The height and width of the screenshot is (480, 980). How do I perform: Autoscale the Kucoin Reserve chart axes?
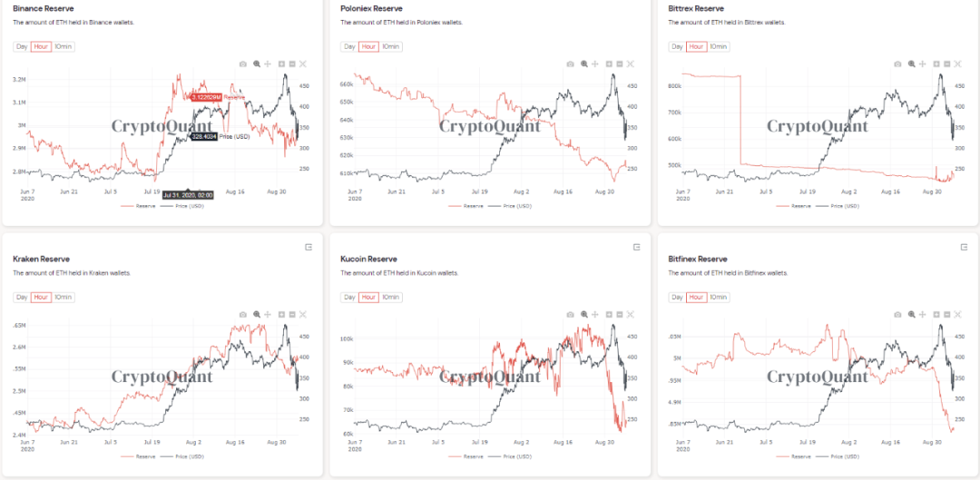[x=631, y=314]
